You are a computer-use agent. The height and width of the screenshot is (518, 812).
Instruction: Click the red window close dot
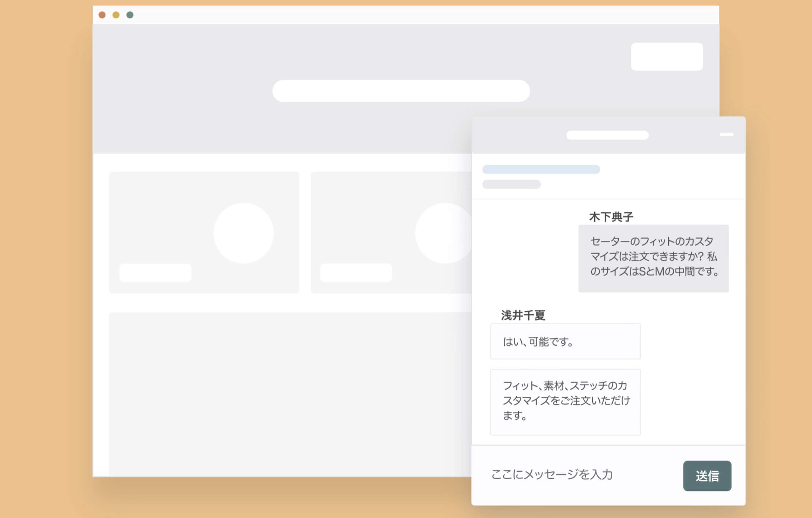pyautogui.click(x=102, y=15)
